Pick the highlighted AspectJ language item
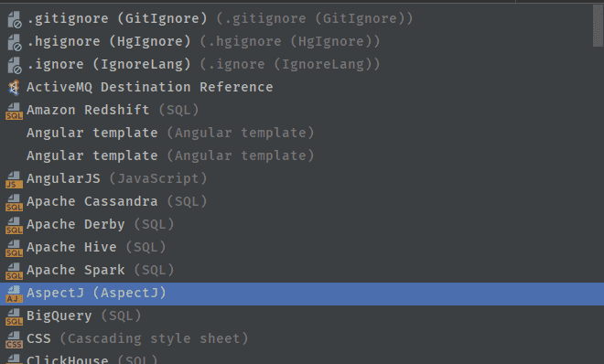 [302, 294]
